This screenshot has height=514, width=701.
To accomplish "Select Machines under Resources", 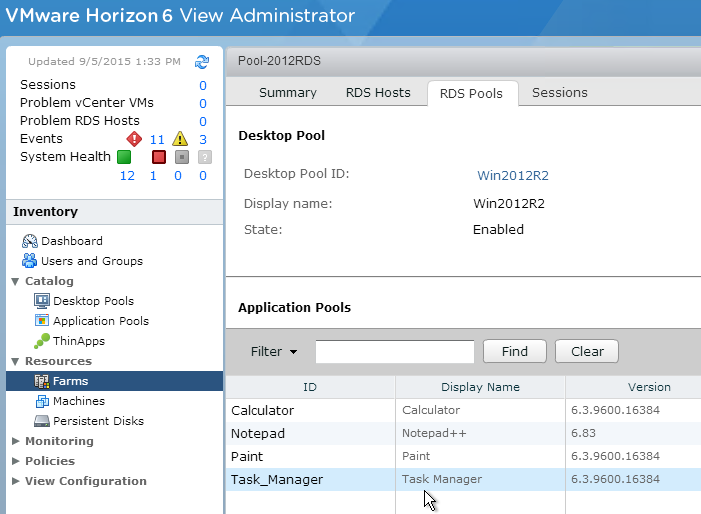I will click(79, 401).
